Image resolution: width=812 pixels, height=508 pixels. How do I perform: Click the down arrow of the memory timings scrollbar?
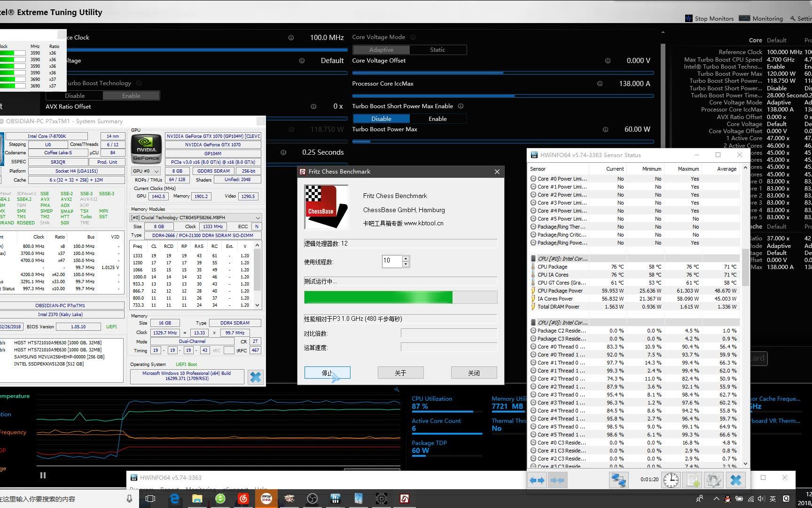pos(257,305)
